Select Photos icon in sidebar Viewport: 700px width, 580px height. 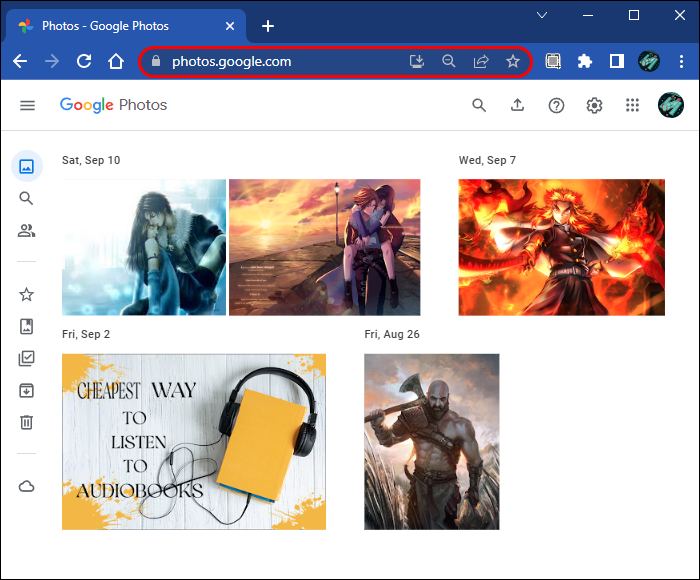(x=27, y=167)
